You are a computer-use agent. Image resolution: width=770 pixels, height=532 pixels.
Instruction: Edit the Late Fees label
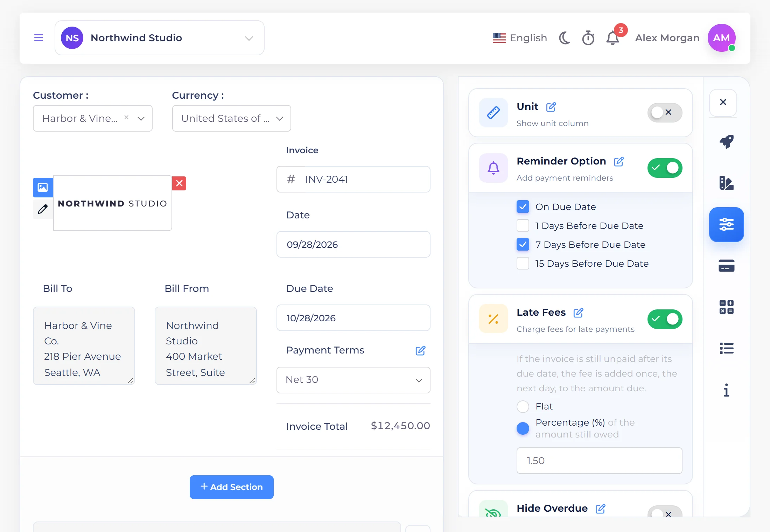coord(578,313)
